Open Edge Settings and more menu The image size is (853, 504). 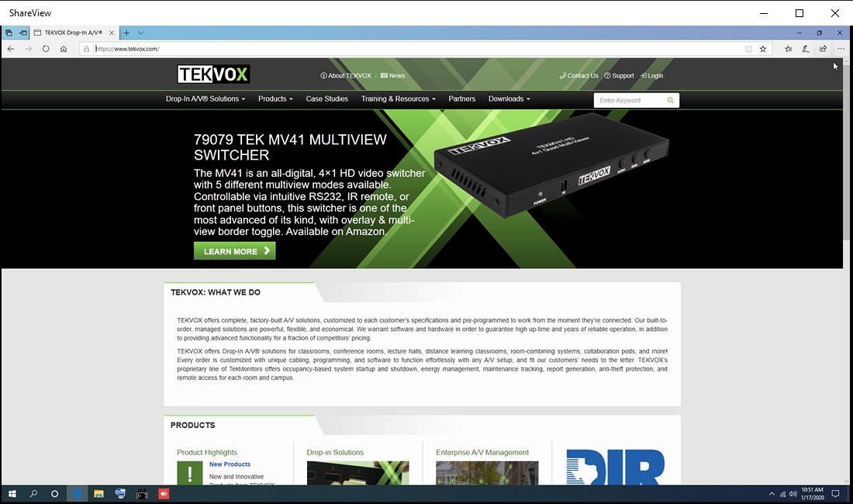pyautogui.click(x=841, y=49)
